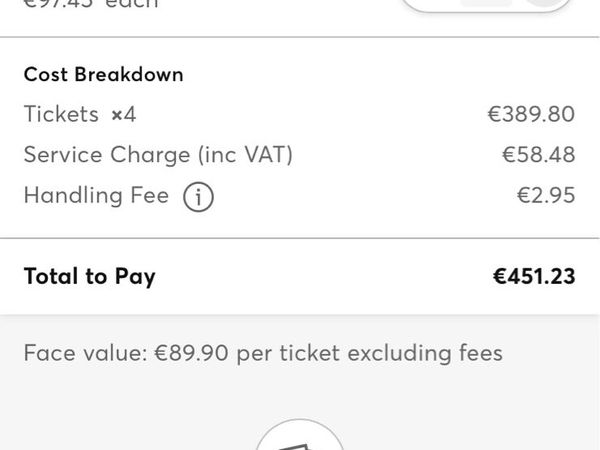Click the €58.48 service charge amount

coord(538,155)
